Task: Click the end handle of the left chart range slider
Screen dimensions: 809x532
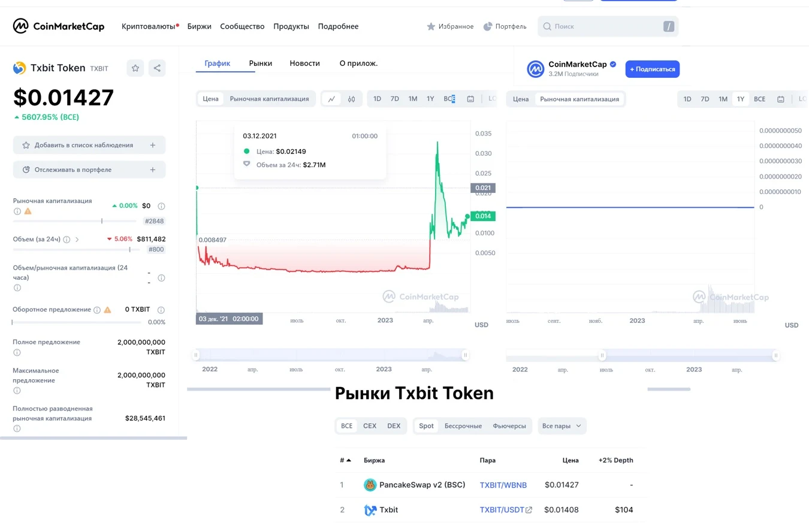Action: [x=464, y=355]
